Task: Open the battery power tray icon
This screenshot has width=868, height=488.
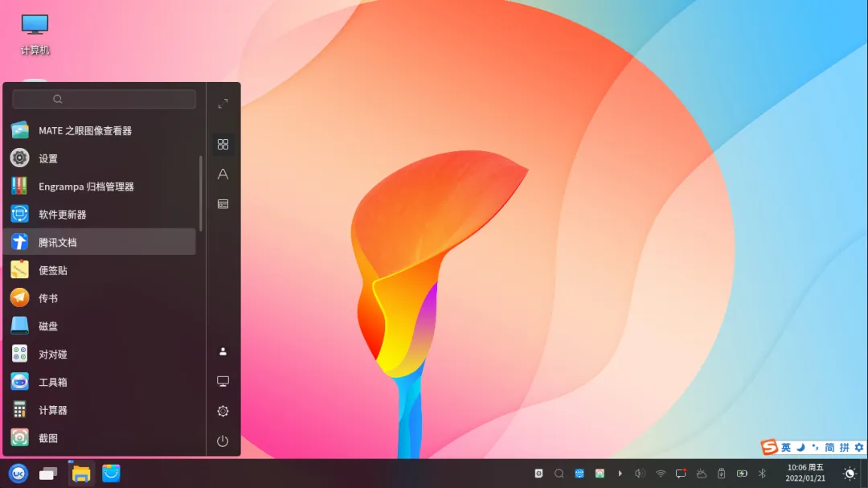Action: coord(742,474)
